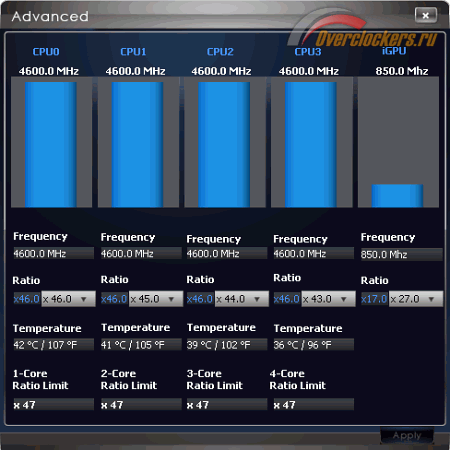Open the CPU3 ratio dropdown showing x 43.0

(x=329, y=299)
